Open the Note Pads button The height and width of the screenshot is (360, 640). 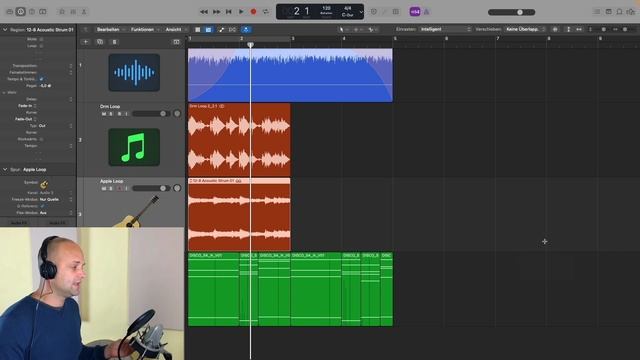(608, 12)
